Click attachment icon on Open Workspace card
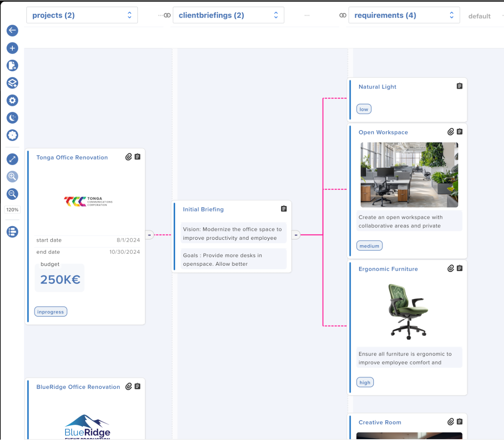This screenshot has height=440, width=504. click(x=451, y=132)
